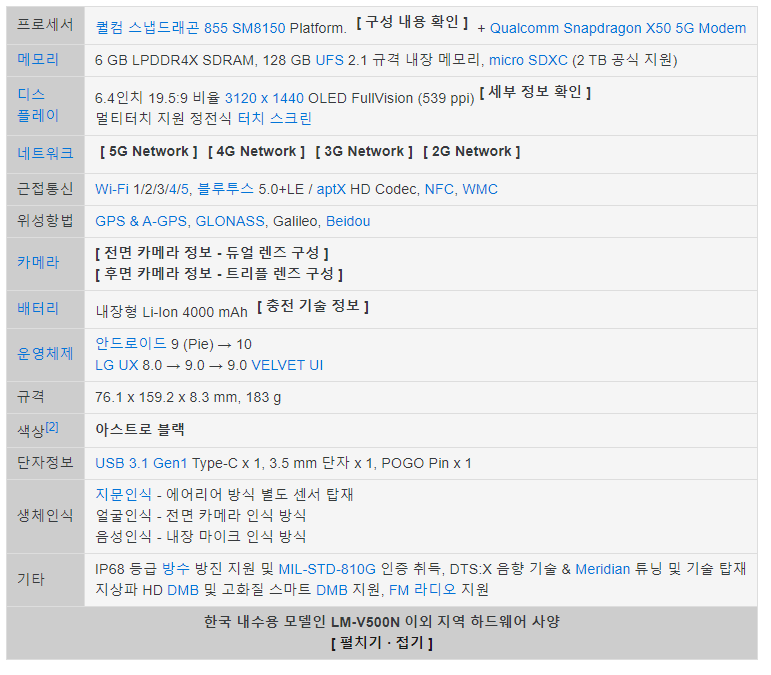Open the 블루투스 link
This screenshot has height=675, width=771.
pos(225,189)
